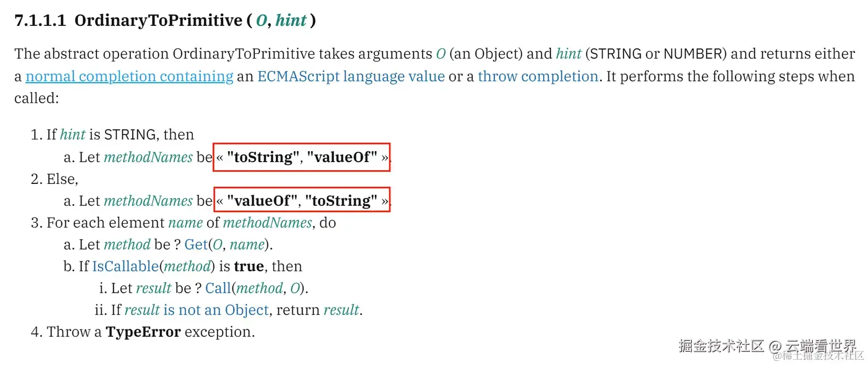Follow the "is not an Object" link
Viewport: 868px width, 365px height.
(216, 310)
